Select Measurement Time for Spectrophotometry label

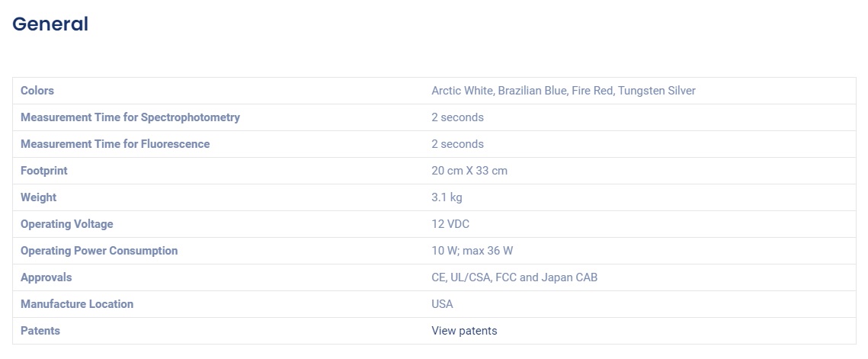point(130,117)
